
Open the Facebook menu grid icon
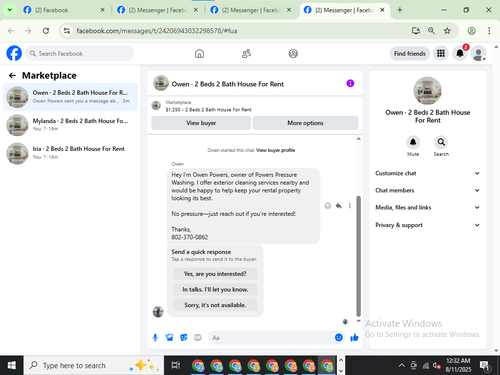[441, 53]
